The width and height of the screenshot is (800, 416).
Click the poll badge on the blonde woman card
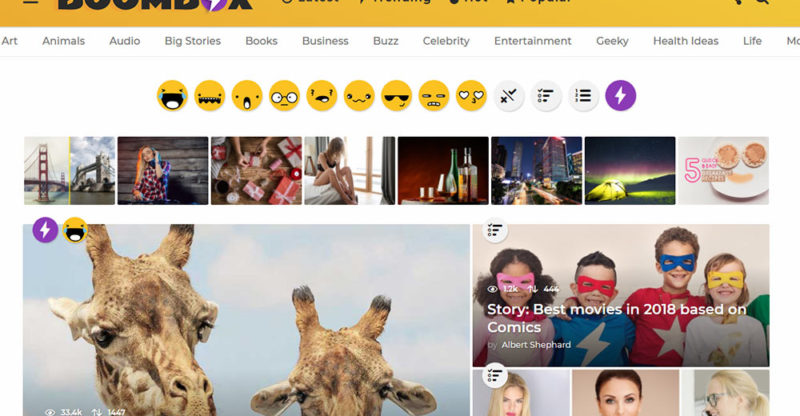[495, 376]
